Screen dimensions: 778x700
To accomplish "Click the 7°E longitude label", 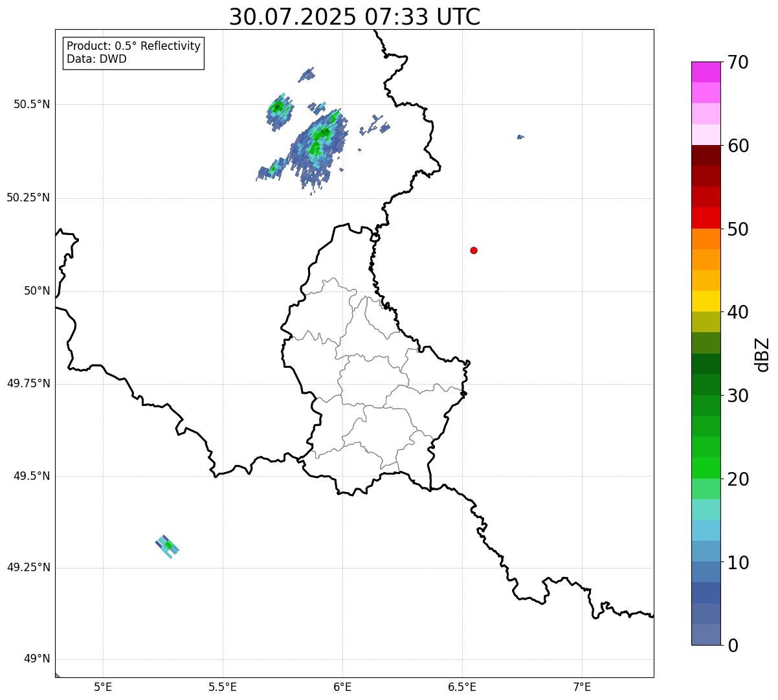I will 582,686.
